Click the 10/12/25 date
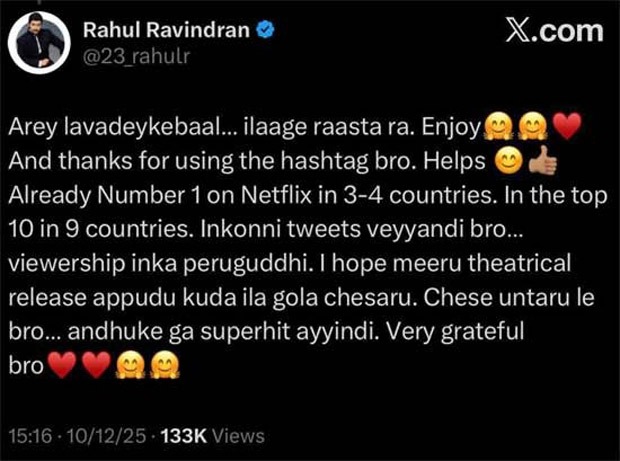Image resolution: width=620 pixels, height=461 pixels. (106, 436)
